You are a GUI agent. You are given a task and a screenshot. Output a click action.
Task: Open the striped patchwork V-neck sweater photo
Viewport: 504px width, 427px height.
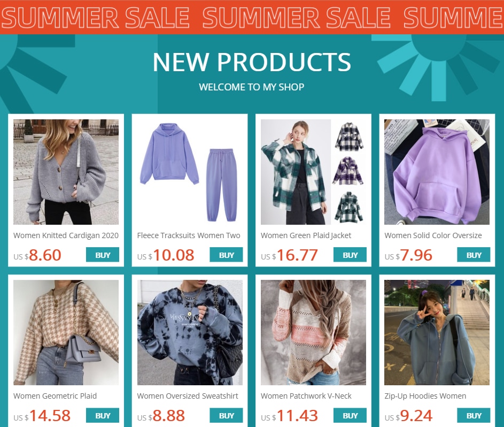[313, 332]
